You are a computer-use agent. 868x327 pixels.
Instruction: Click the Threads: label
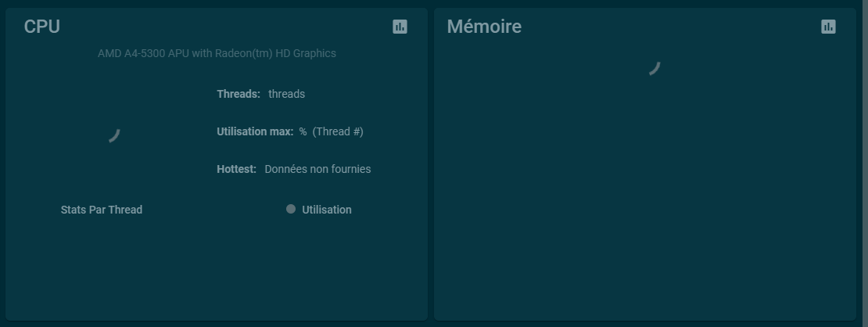(x=239, y=94)
